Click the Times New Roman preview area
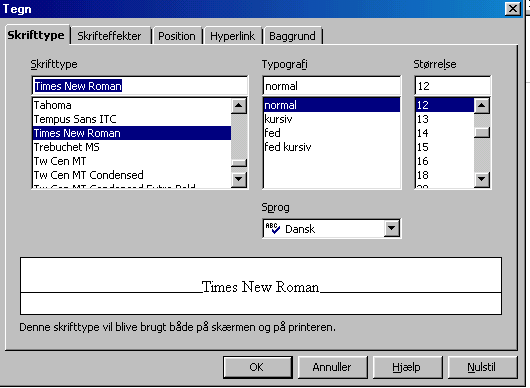The height and width of the screenshot is (388, 530). (261, 286)
